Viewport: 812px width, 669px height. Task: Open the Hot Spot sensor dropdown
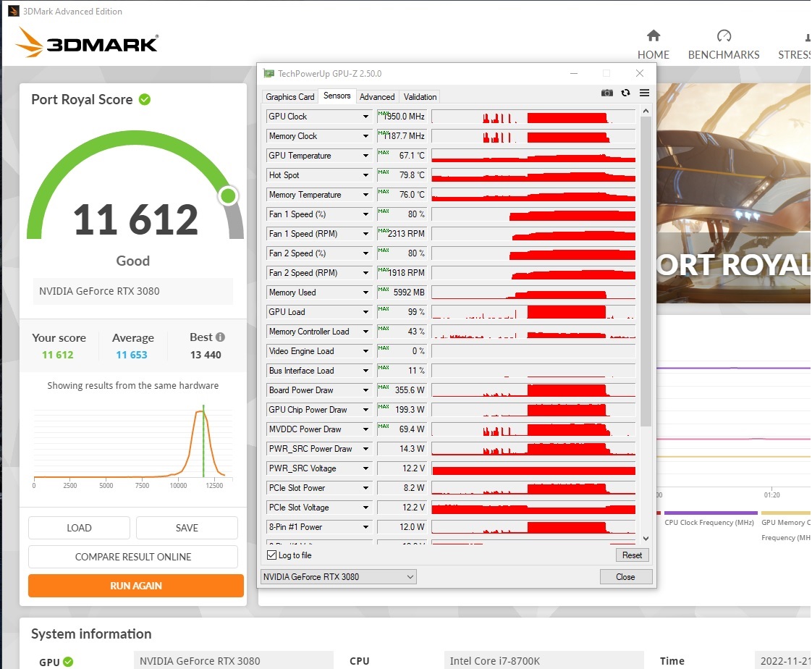point(365,175)
